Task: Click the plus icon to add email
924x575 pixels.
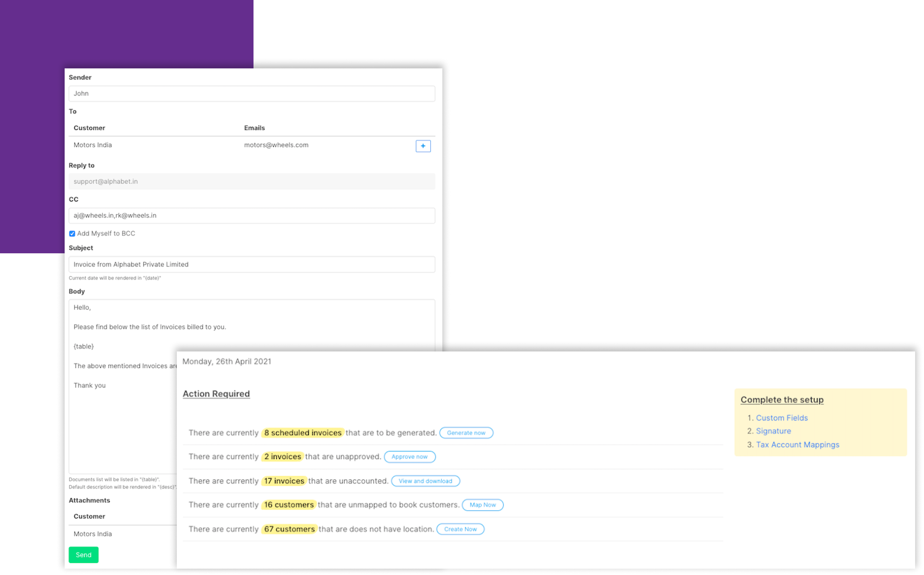Action: coord(423,146)
